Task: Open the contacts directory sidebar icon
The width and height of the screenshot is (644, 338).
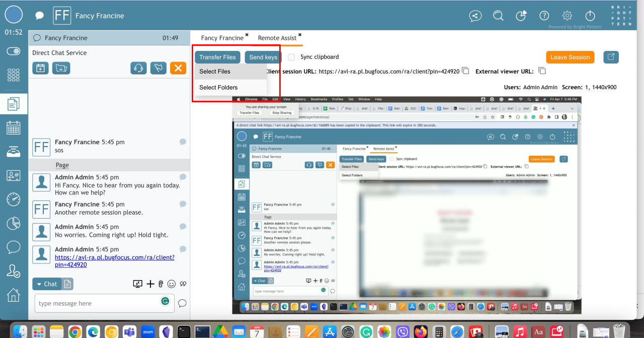Action: (x=14, y=175)
